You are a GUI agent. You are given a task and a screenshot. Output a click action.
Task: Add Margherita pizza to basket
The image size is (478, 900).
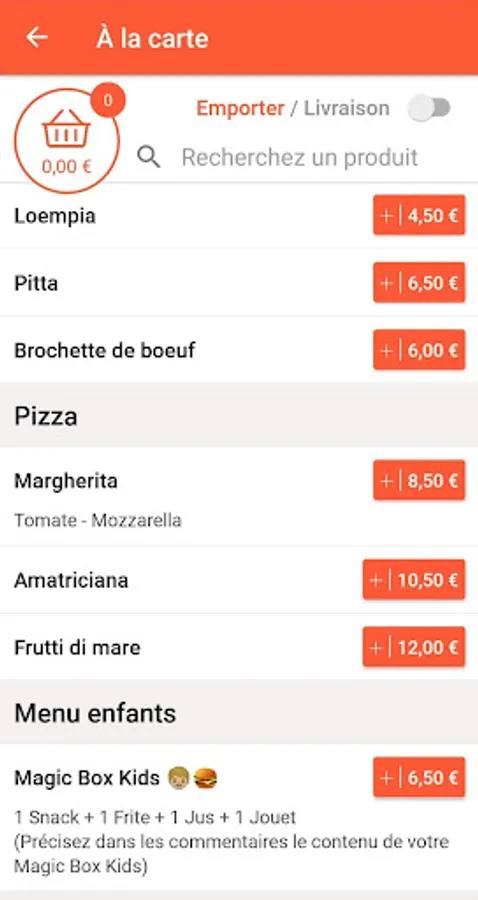click(419, 480)
